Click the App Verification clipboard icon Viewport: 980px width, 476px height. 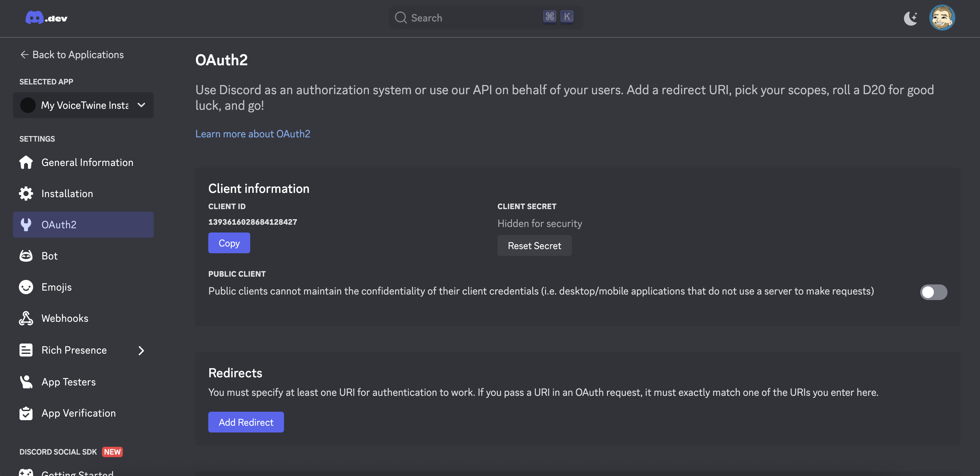pyautogui.click(x=26, y=413)
